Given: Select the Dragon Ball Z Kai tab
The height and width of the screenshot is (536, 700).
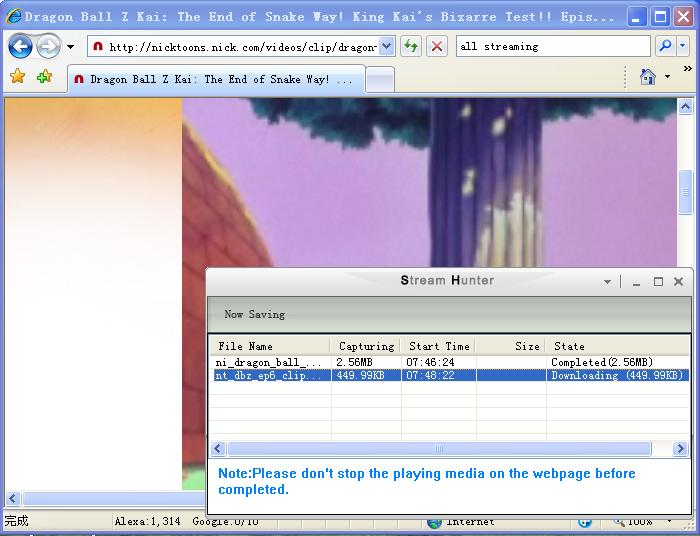Looking at the screenshot, I should click(x=216, y=79).
